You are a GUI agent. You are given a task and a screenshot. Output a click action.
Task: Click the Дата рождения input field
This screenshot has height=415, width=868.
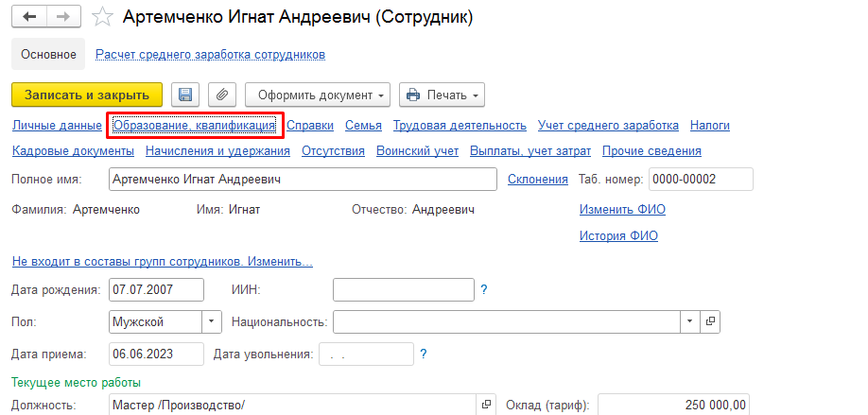(156, 289)
